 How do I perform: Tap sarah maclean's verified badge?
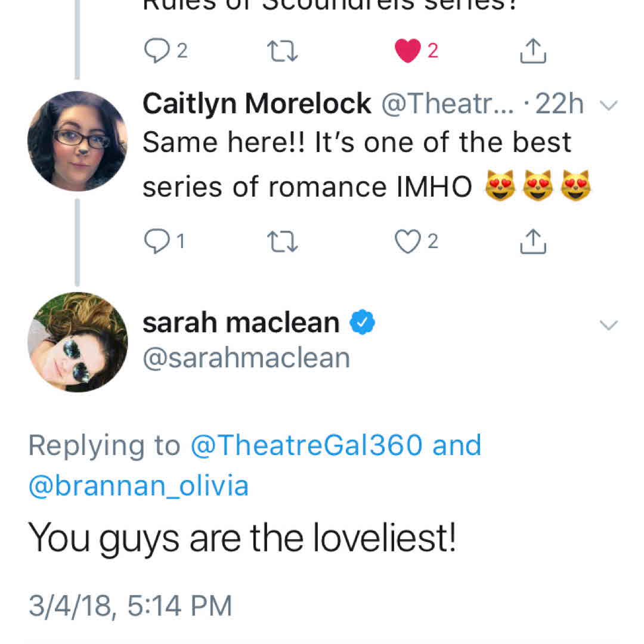(x=362, y=323)
